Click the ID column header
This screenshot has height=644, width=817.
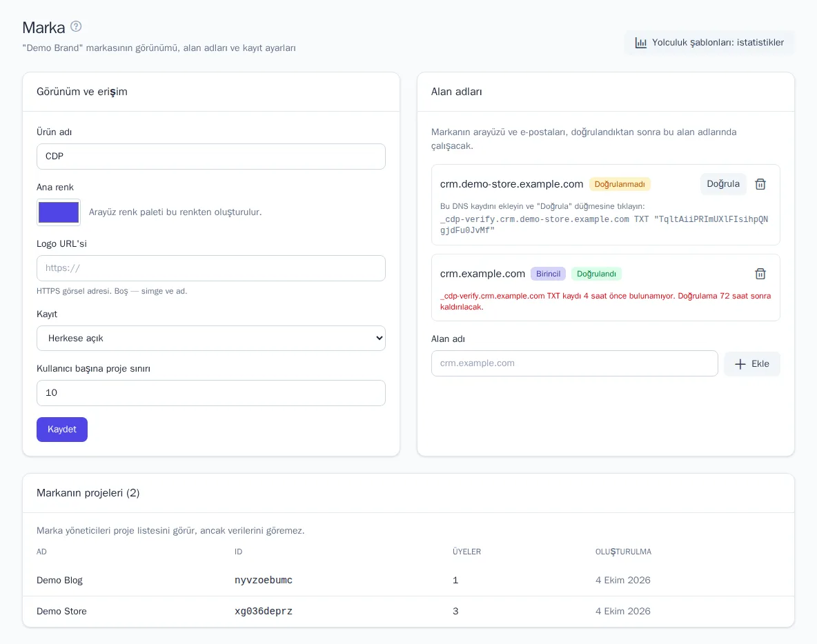pyautogui.click(x=238, y=552)
